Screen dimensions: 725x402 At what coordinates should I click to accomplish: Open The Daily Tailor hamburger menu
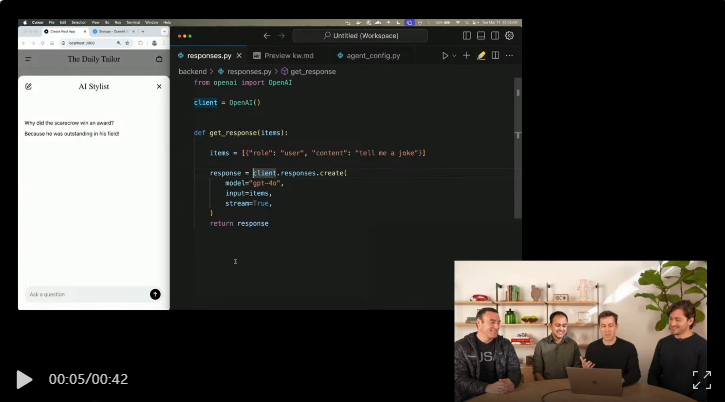(x=28, y=59)
